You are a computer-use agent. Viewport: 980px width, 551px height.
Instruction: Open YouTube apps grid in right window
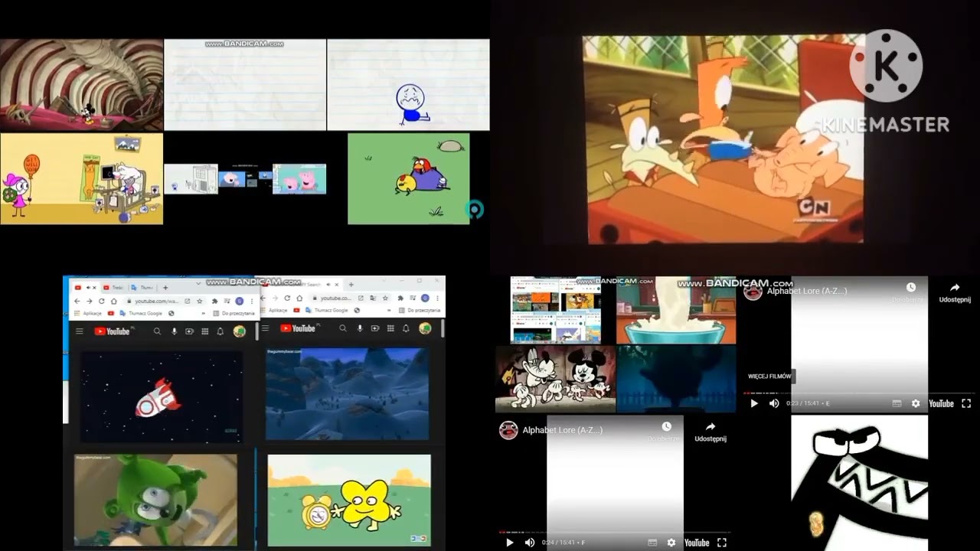coord(390,328)
